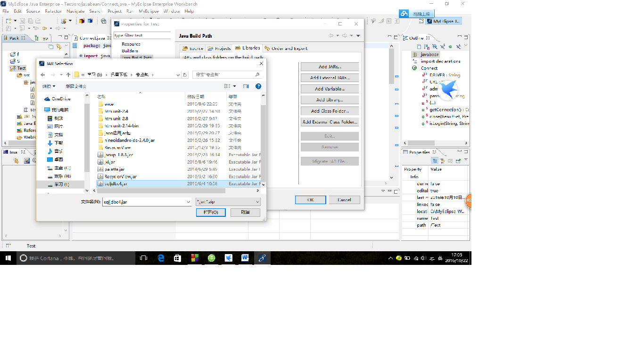Click the file name input field
Screen dimensions: 644x362
pos(147,202)
